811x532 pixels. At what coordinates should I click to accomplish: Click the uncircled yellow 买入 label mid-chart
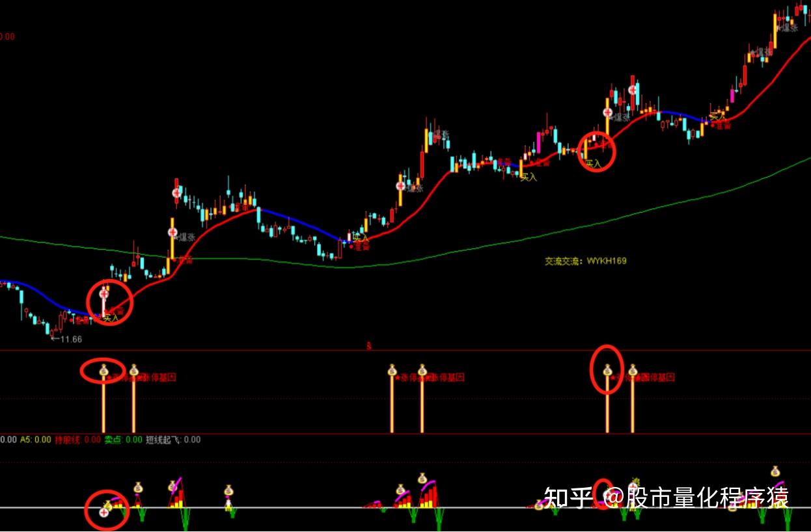point(529,177)
